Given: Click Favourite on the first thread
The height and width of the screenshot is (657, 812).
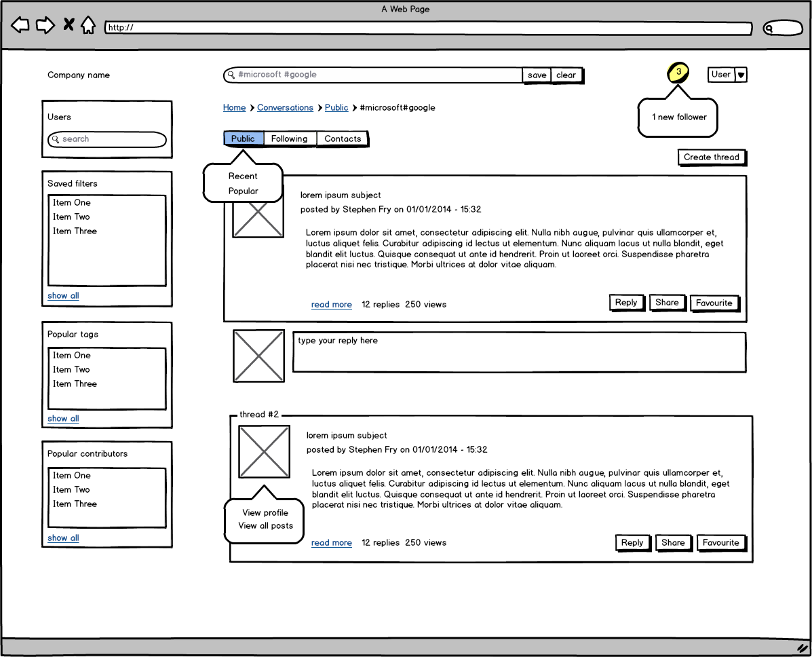Looking at the screenshot, I should [714, 303].
